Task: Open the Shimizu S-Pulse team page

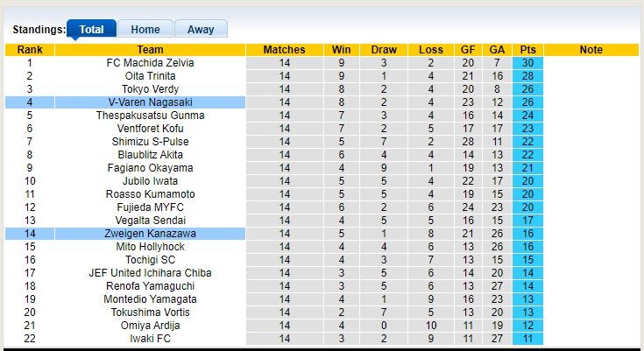Action: point(151,142)
